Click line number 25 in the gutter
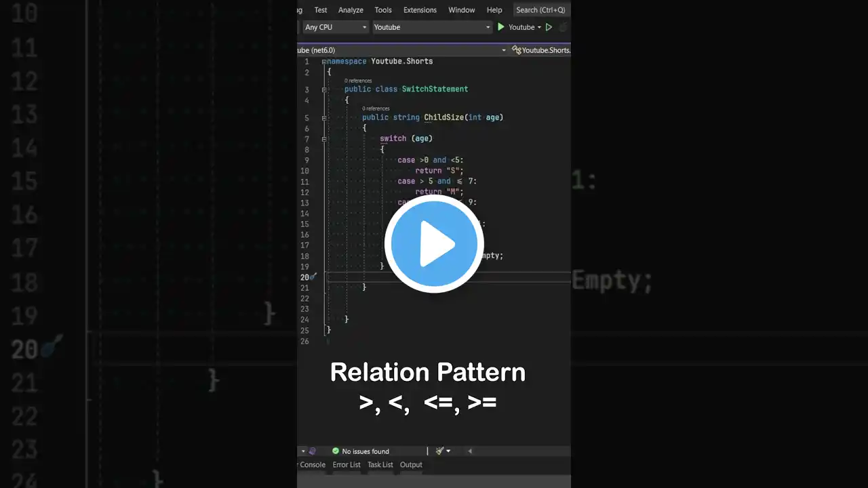Screen dimensions: 868x488 (304, 330)
